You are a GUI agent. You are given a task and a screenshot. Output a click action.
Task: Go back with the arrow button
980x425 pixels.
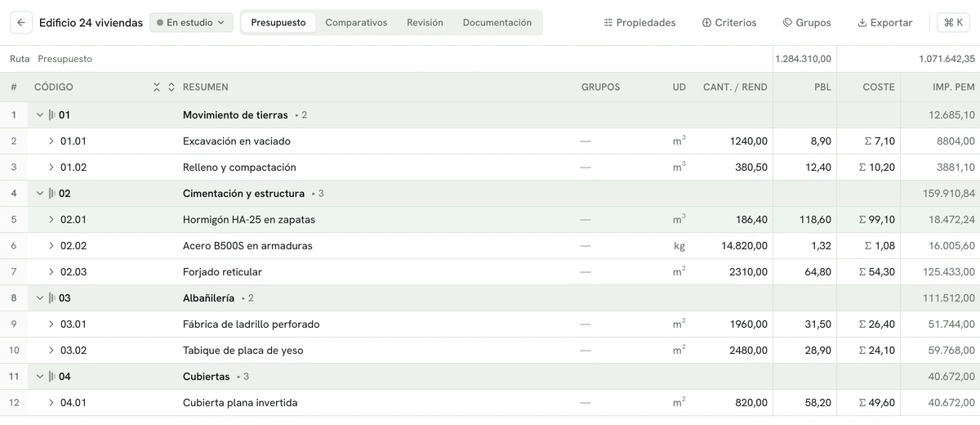20,23
